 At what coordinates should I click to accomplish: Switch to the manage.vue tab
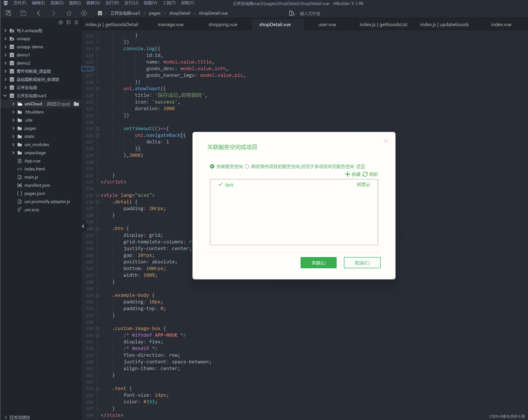click(171, 24)
